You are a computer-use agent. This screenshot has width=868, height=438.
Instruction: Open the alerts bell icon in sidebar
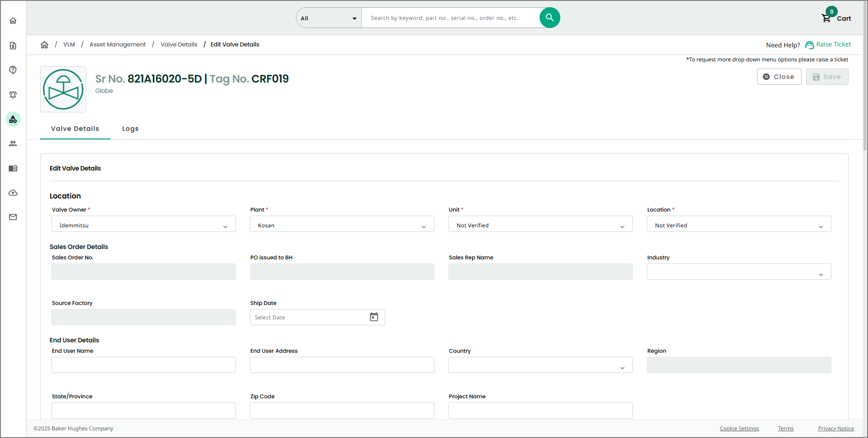coord(13,95)
